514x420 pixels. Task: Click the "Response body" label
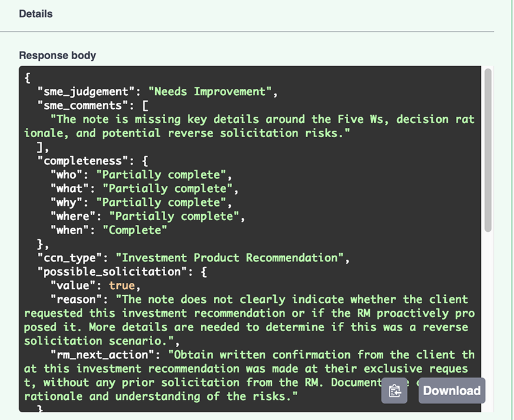pos(57,56)
